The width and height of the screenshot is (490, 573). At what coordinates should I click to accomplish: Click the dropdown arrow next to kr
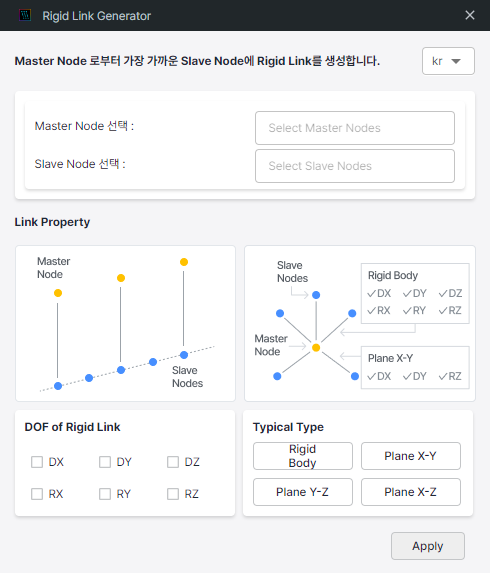tap(456, 61)
